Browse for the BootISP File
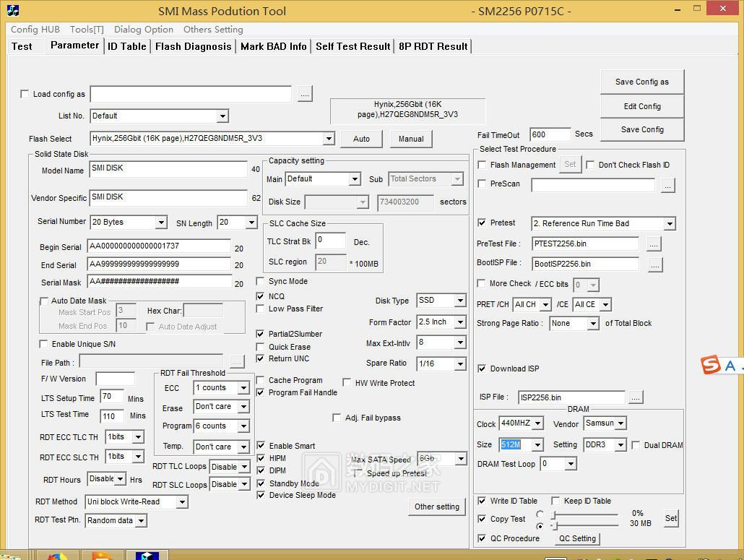 [654, 264]
